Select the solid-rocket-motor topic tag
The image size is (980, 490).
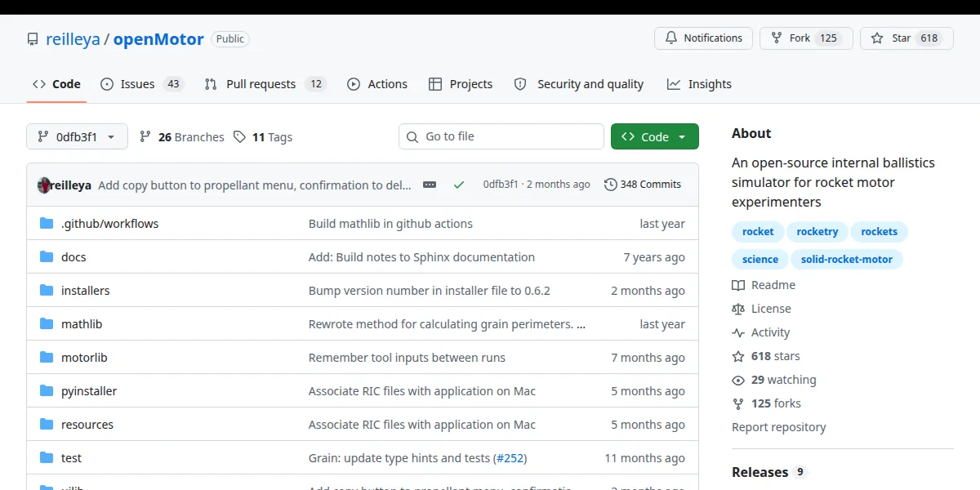coord(847,260)
